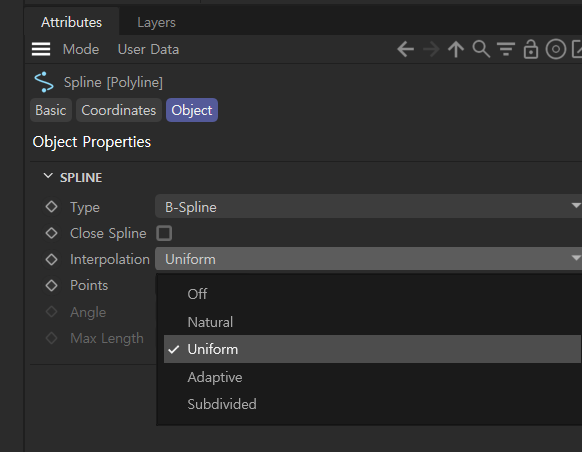Lock the element with the padlock icon

coord(531,49)
